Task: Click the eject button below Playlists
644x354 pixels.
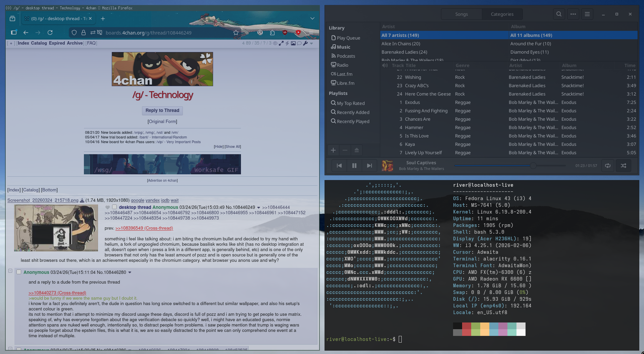Action: point(357,150)
